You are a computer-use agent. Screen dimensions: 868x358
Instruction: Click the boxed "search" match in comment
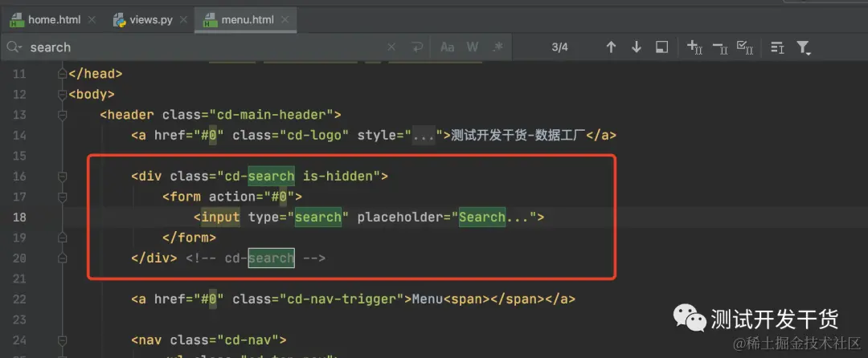coord(272,258)
